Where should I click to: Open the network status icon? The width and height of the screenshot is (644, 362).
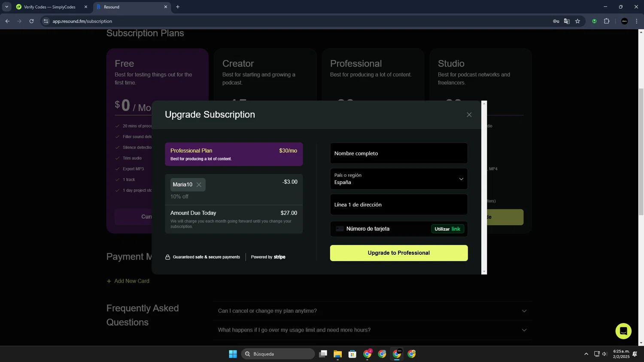click(597, 354)
